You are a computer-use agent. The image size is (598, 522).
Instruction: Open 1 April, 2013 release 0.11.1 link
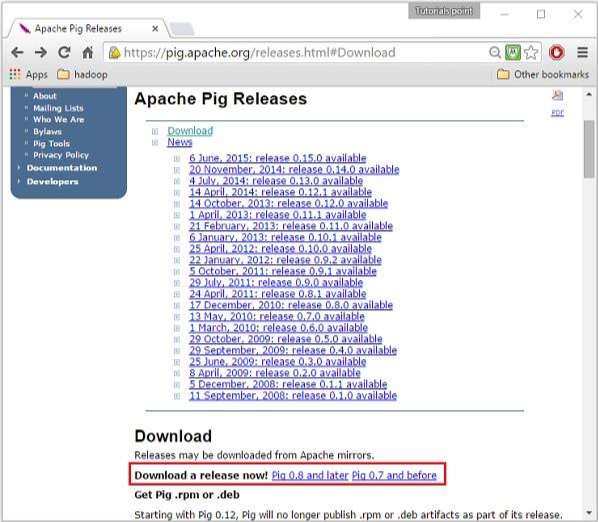pos(278,215)
